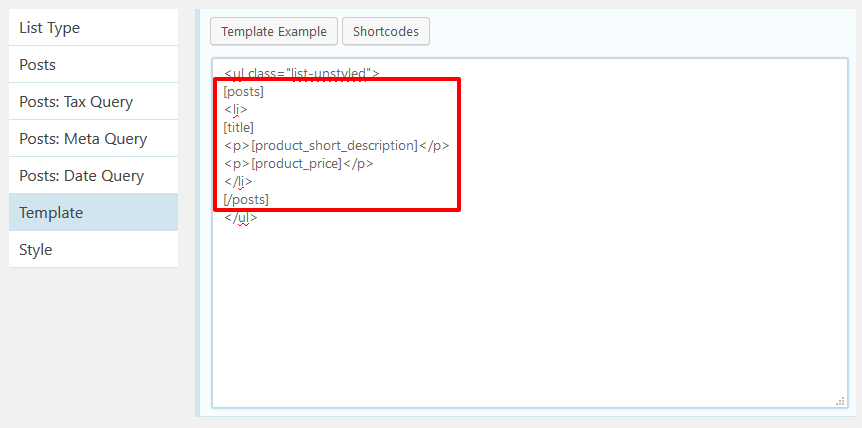Screen dimensions: 862x428
Task: Open the Posts: Date Query tab
Action: click(93, 176)
